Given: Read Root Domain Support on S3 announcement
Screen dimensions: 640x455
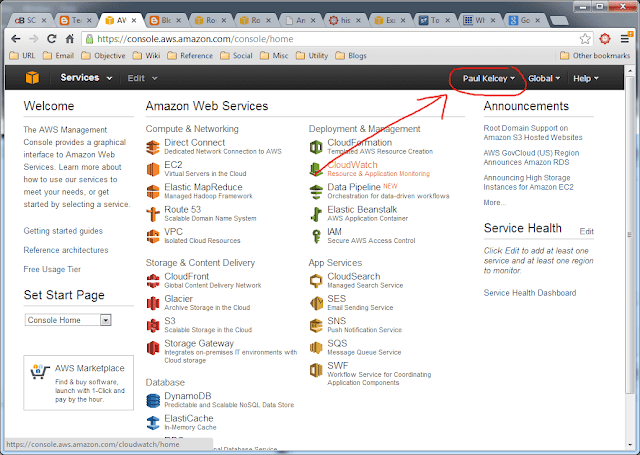Looking at the screenshot, I should pyautogui.click(x=533, y=133).
